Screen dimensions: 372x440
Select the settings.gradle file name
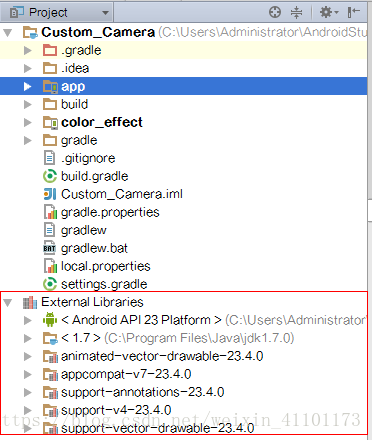point(104,284)
